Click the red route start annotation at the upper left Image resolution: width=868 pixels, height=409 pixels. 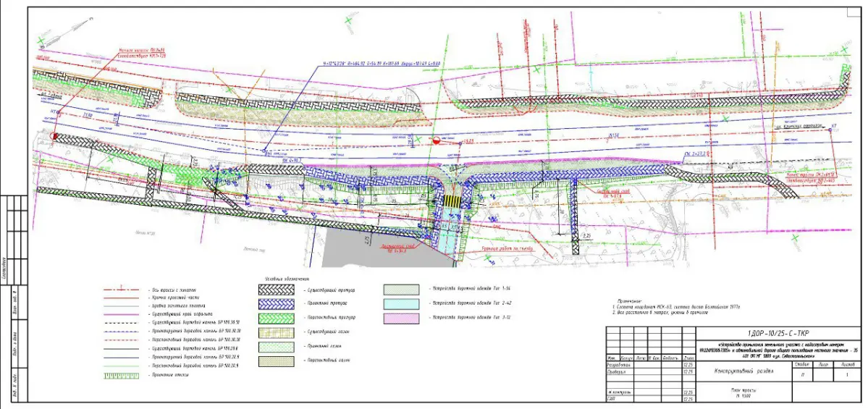(141, 54)
